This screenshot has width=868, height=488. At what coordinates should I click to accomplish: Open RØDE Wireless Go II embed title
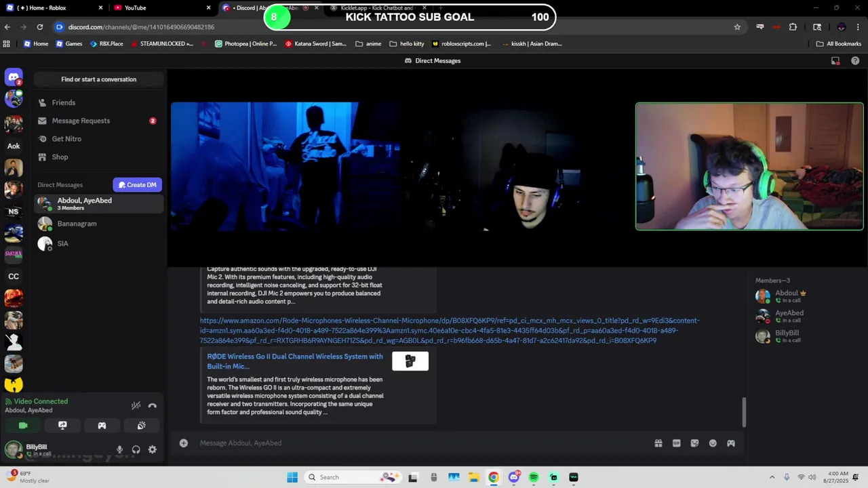tap(295, 361)
